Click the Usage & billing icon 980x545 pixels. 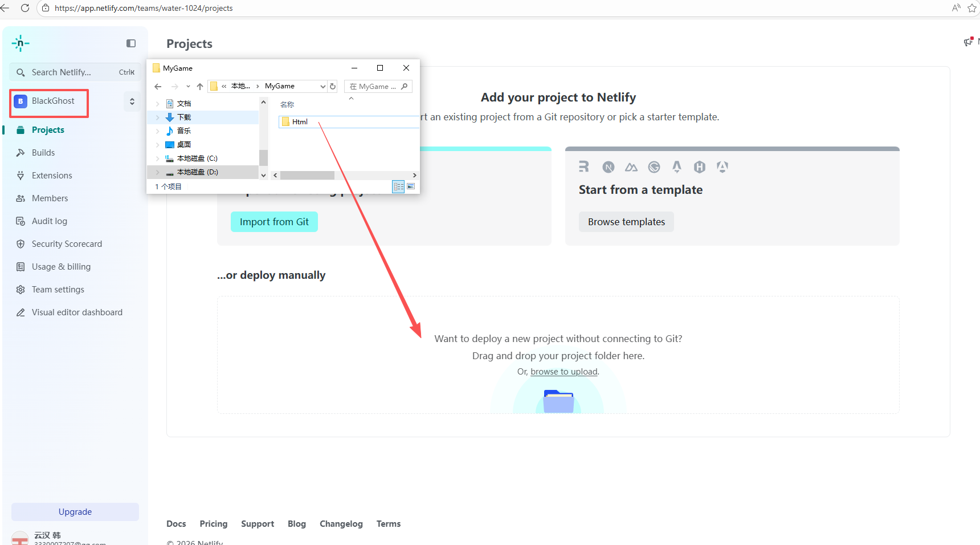[x=21, y=267]
